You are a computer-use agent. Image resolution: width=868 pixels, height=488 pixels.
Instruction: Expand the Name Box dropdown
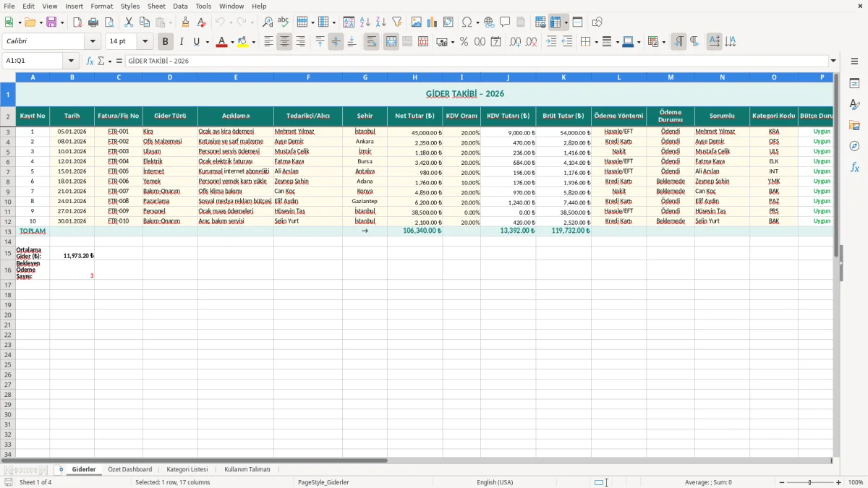[71, 61]
